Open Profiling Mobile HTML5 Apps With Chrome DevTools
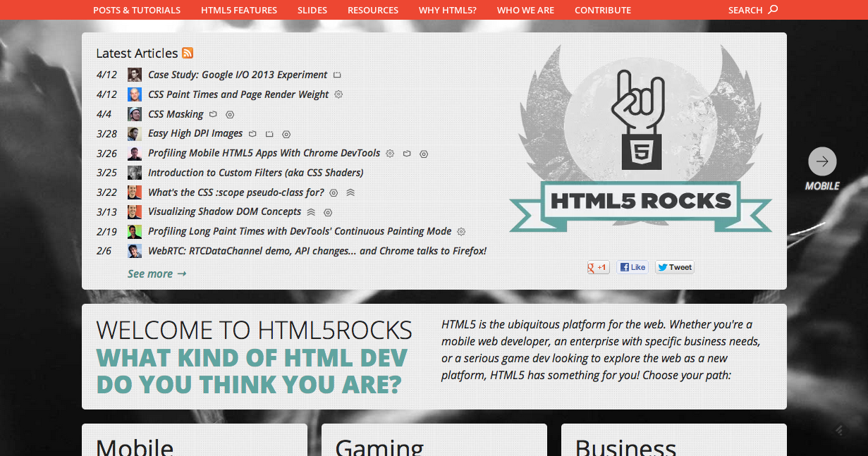The image size is (868, 456). coord(264,153)
